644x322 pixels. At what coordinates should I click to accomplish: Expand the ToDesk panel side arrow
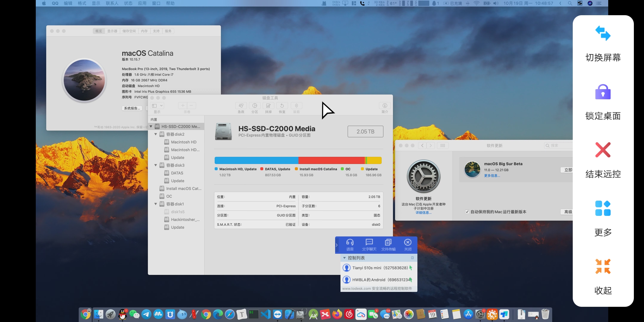[337, 245]
